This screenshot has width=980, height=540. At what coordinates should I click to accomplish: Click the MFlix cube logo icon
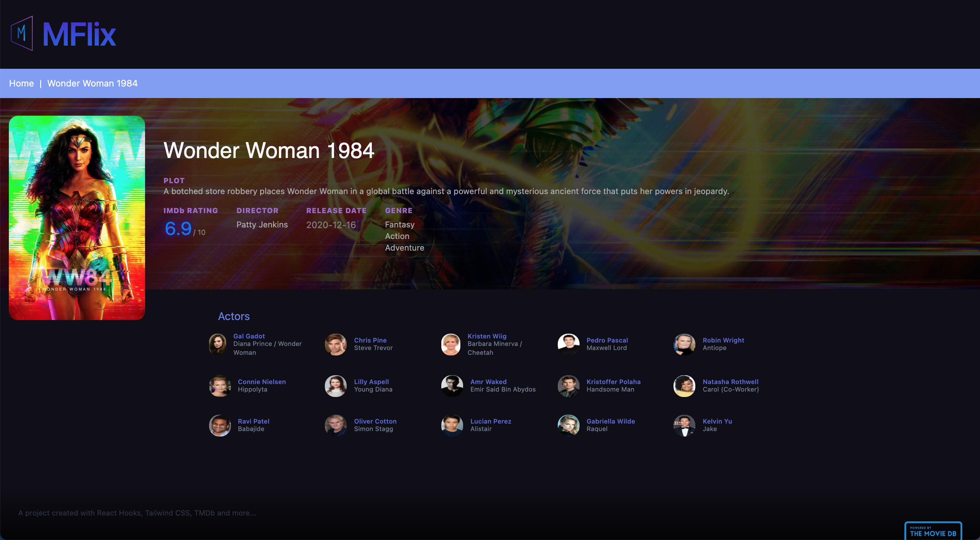pyautogui.click(x=22, y=33)
